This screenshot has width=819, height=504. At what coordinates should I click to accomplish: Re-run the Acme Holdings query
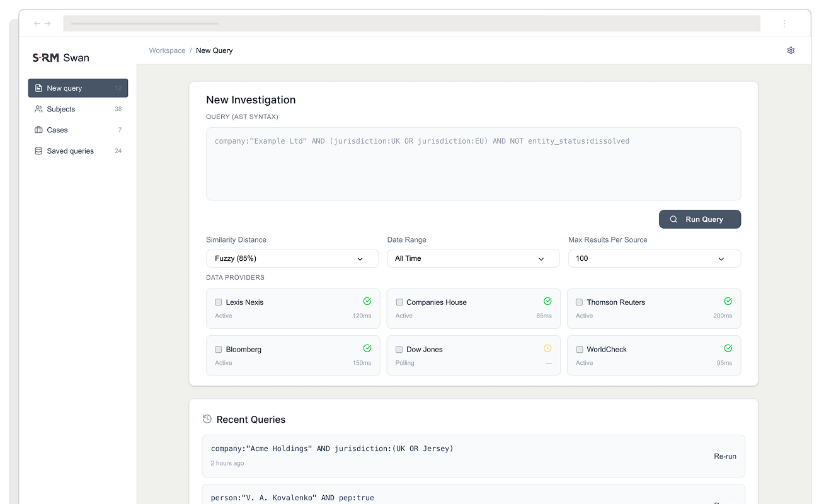point(725,456)
